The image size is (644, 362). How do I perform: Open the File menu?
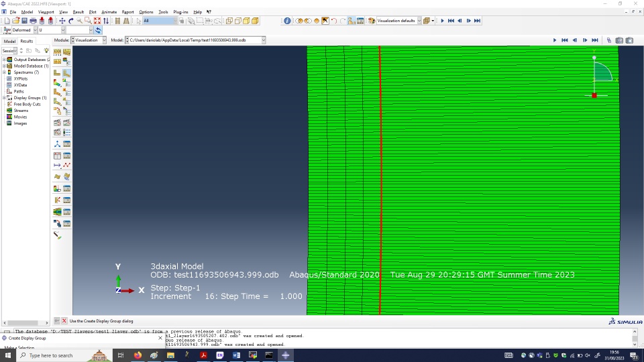coord(13,12)
